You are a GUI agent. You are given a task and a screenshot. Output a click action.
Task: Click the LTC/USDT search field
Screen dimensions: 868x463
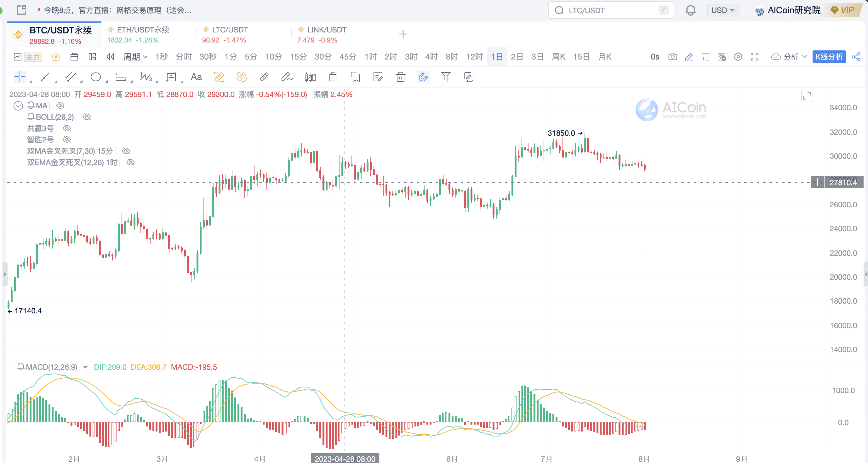[611, 10]
